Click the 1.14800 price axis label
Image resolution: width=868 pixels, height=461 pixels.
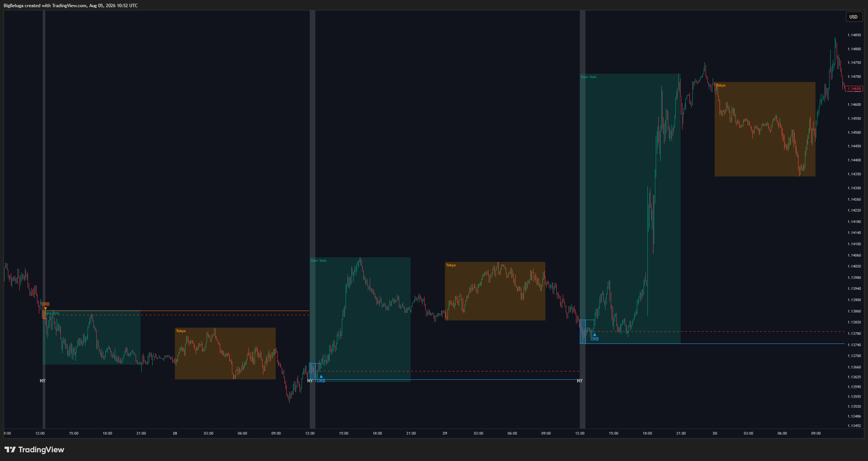(854, 49)
